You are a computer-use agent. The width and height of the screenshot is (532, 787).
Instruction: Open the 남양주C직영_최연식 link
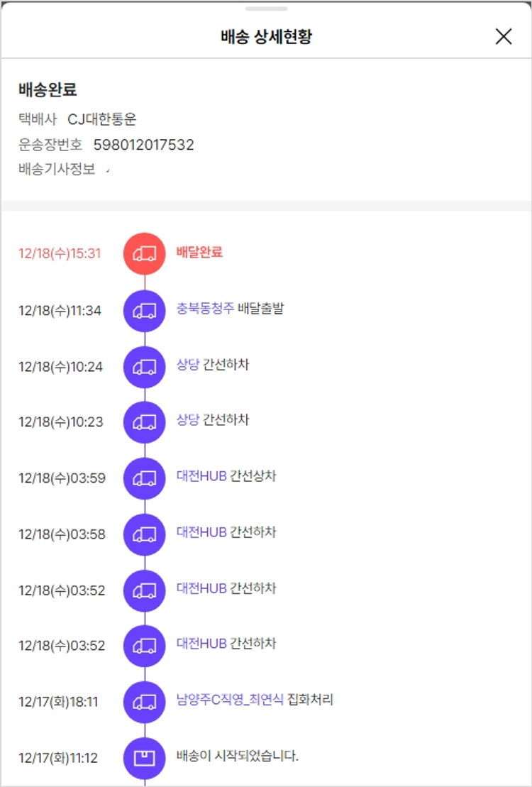230,700
